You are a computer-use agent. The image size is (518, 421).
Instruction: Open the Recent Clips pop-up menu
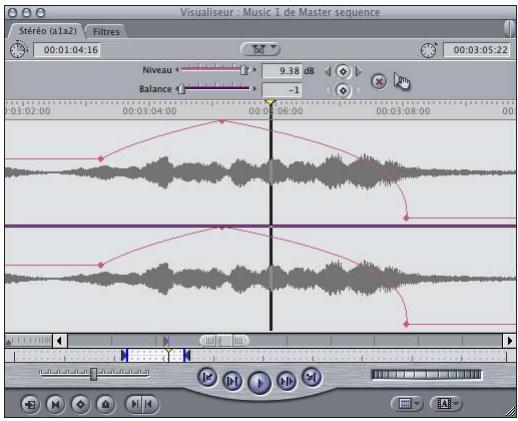[406, 404]
